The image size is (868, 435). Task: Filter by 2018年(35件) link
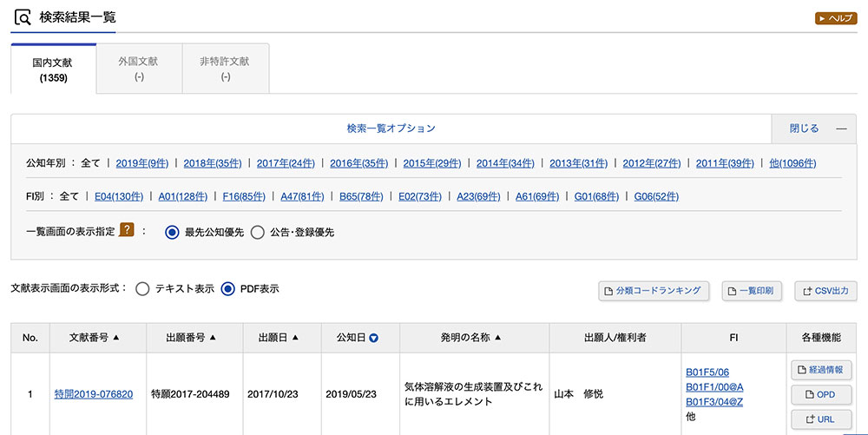click(213, 163)
